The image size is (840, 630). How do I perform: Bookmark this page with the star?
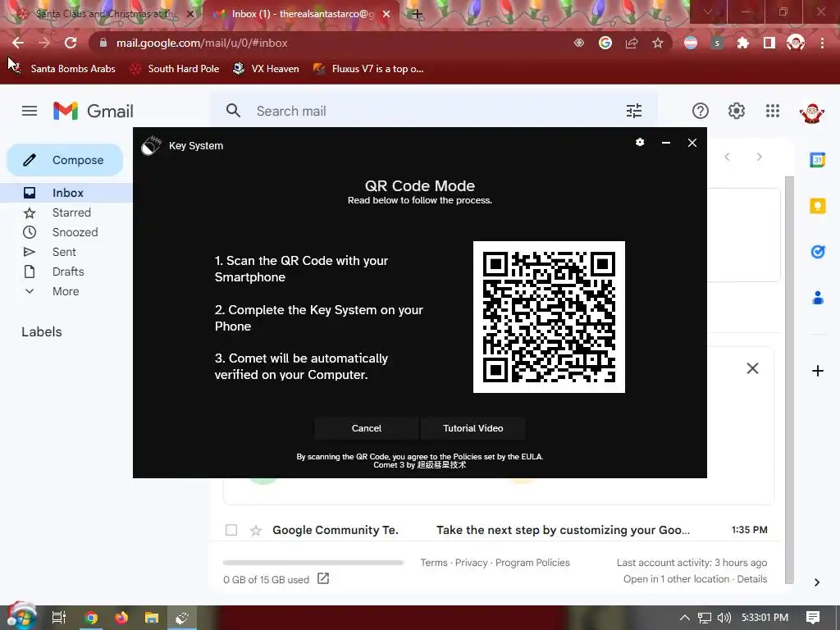pyautogui.click(x=658, y=43)
